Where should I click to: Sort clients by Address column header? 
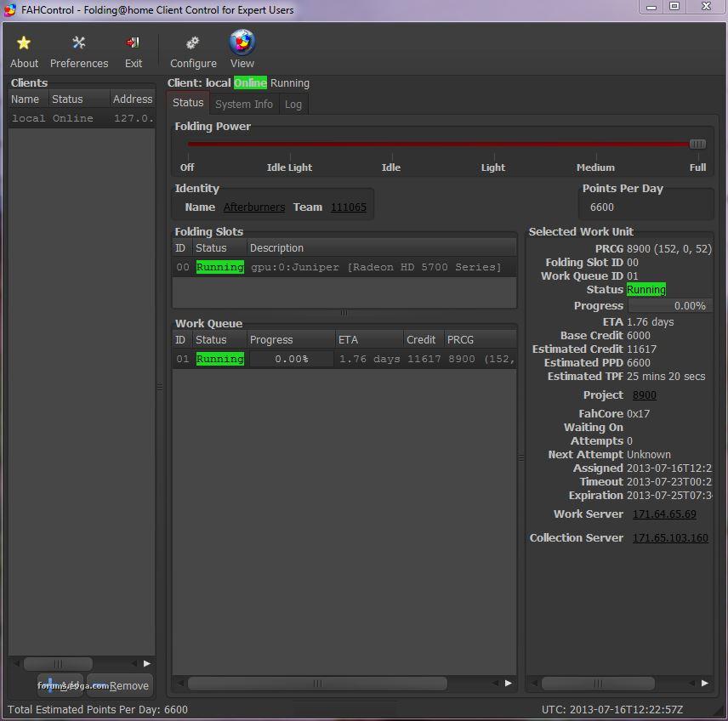[x=133, y=99]
